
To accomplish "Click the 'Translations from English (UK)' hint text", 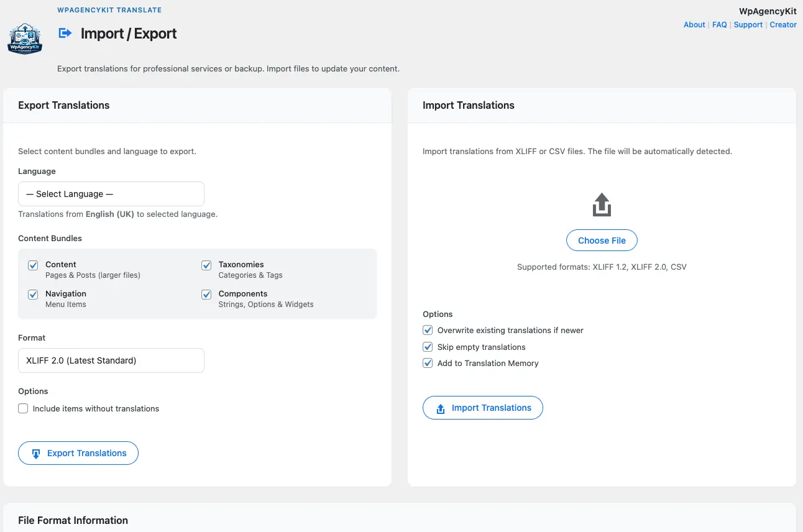I will 117,214.
